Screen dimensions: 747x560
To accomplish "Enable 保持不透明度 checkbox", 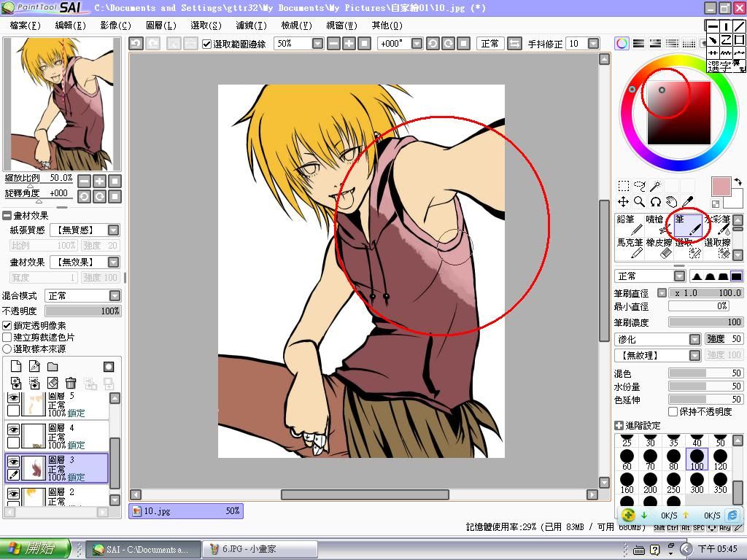I will pos(673,411).
